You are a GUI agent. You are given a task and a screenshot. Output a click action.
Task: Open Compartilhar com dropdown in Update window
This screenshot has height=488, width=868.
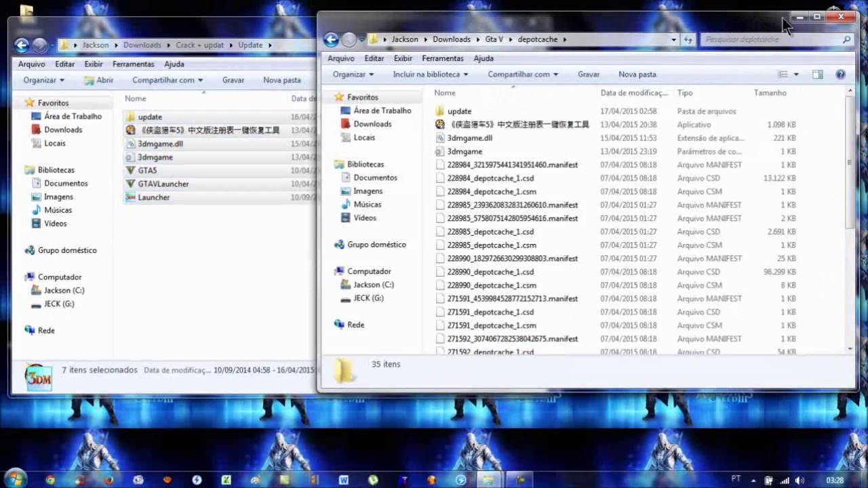tap(167, 80)
